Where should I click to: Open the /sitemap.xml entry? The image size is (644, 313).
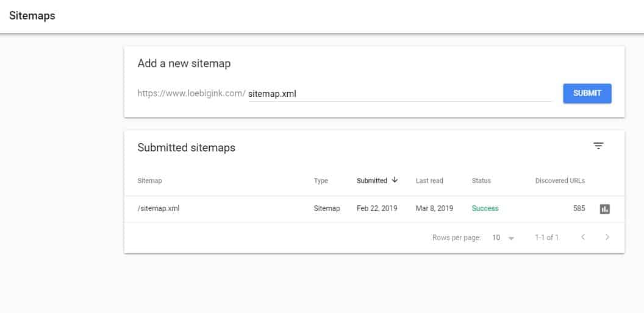[159, 208]
